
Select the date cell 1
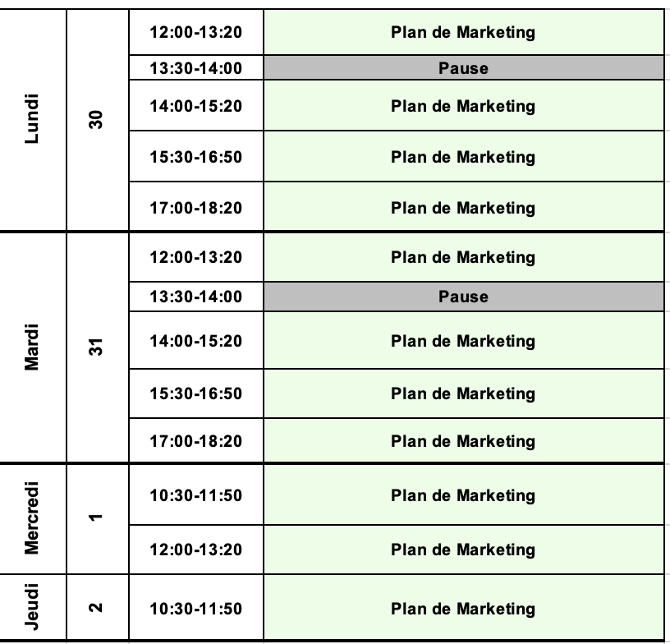pos(98,519)
